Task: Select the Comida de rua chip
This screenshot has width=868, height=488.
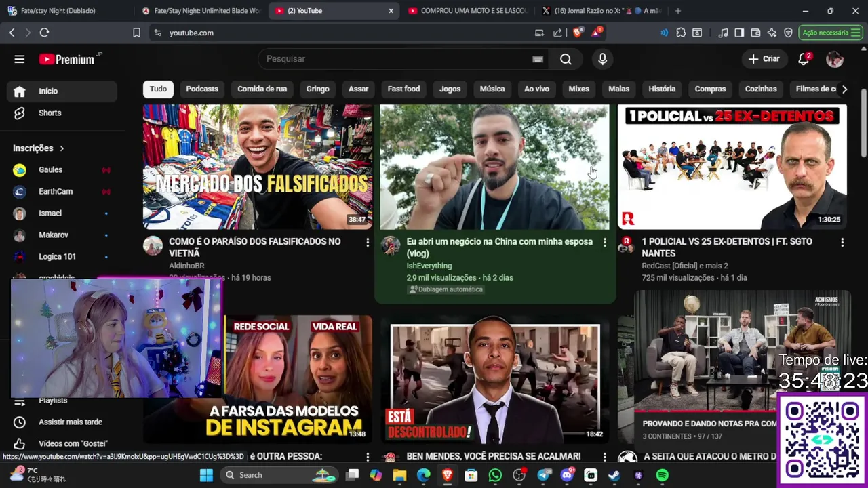Action: coord(262,89)
